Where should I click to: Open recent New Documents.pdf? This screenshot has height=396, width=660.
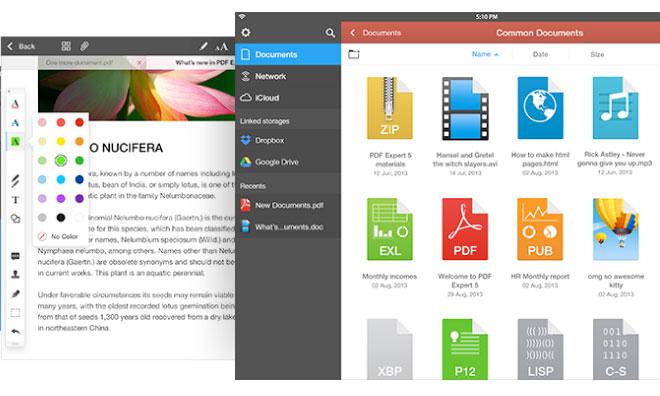(x=288, y=205)
